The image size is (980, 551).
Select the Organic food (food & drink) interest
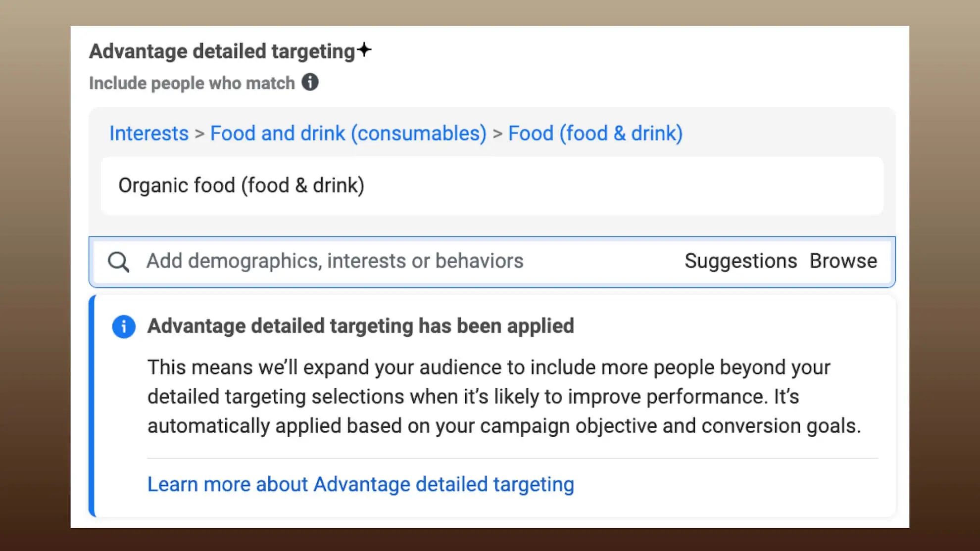[x=492, y=186]
